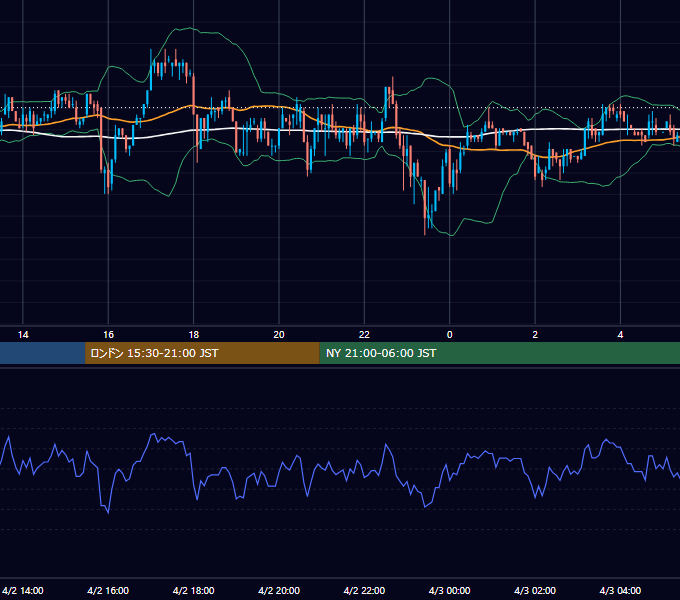Click hour label 16 on chart axis
Image resolution: width=680 pixels, height=600 pixels.
[x=108, y=335]
